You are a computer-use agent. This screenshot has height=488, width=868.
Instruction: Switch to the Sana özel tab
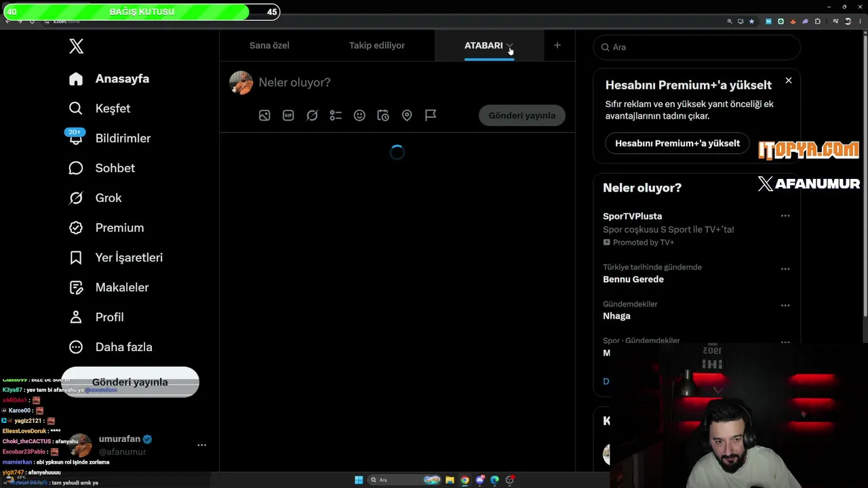pos(269,45)
